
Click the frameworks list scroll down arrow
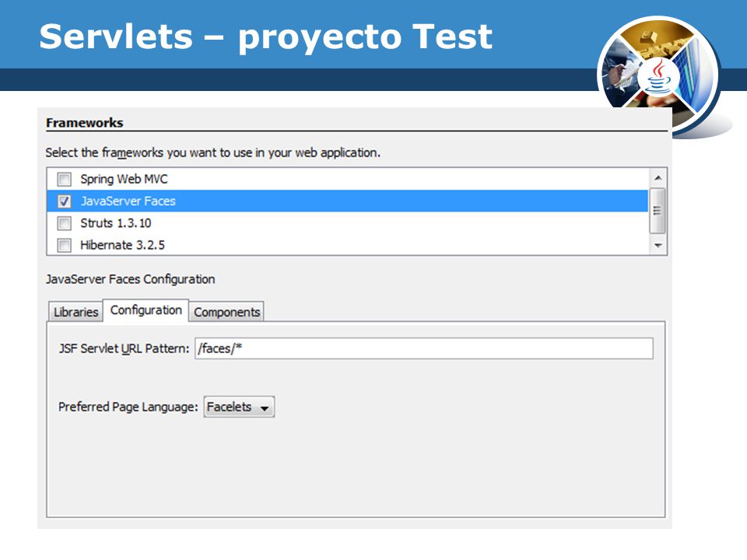tap(658, 245)
